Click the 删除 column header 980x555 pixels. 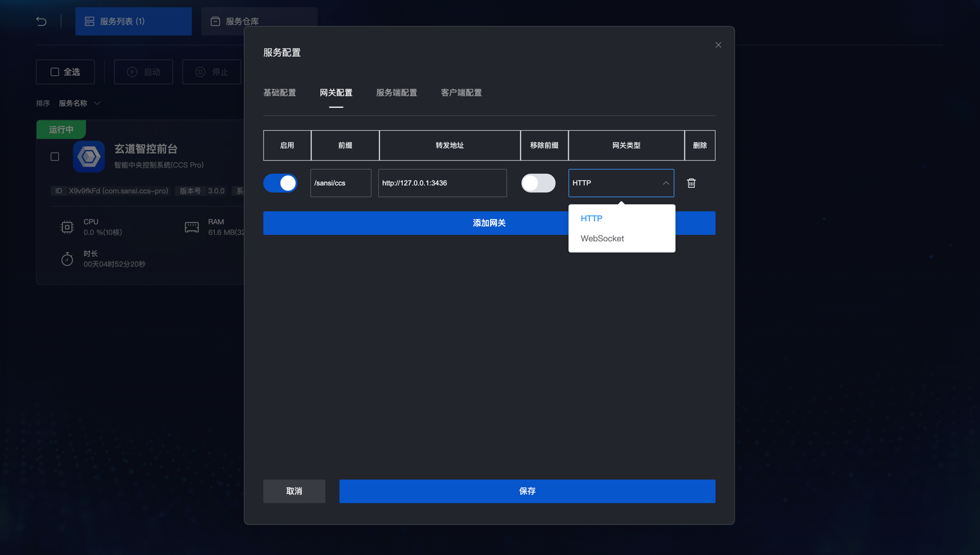(x=700, y=145)
